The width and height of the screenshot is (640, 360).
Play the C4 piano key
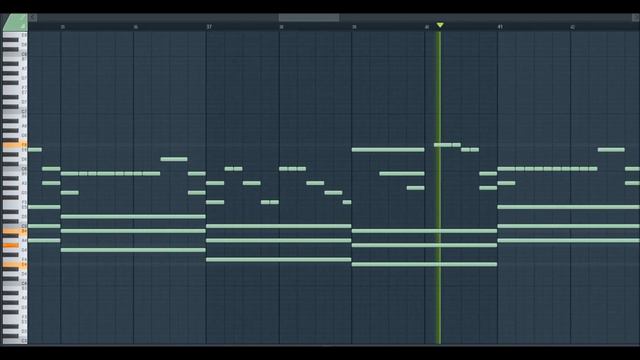click(x=15, y=283)
